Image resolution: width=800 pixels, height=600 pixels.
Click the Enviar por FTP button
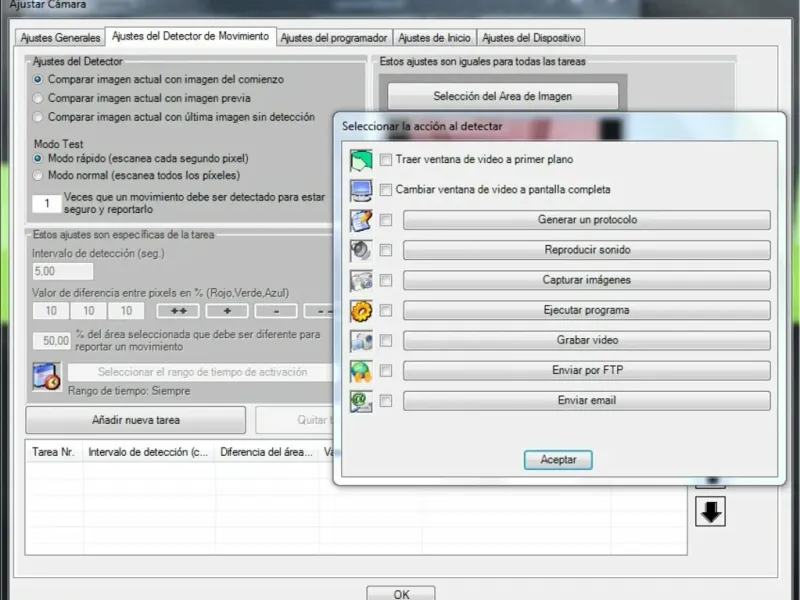tap(587, 370)
